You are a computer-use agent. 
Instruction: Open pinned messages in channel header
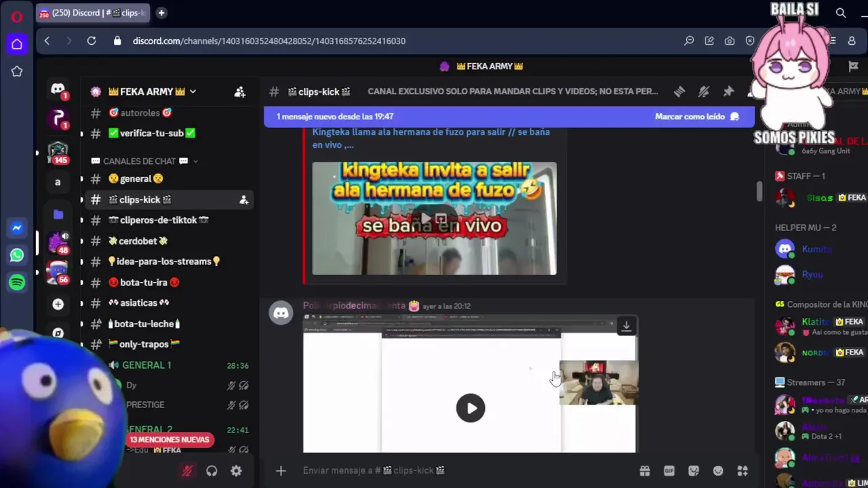[728, 91]
